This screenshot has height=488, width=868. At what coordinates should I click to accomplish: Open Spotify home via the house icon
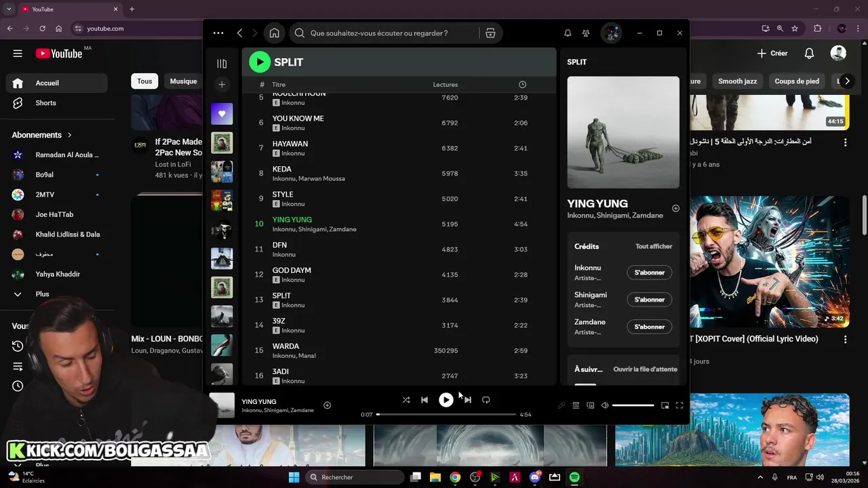coord(274,33)
